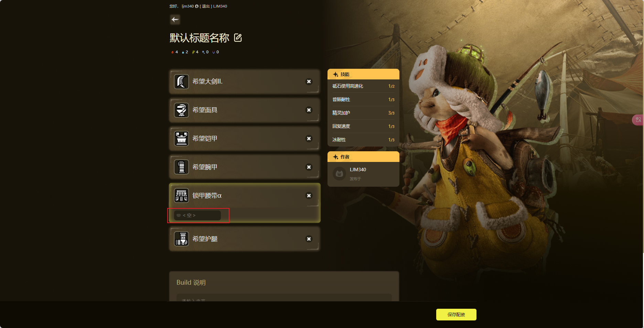
Task: Remove 希望大剑II with its X button
Action: pyautogui.click(x=309, y=82)
